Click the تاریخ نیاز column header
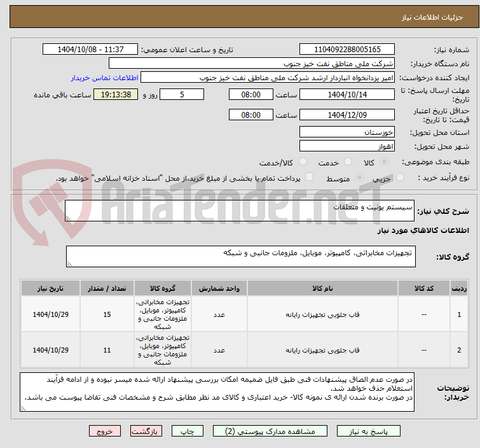This screenshot has width=480, height=448. point(50,288)
